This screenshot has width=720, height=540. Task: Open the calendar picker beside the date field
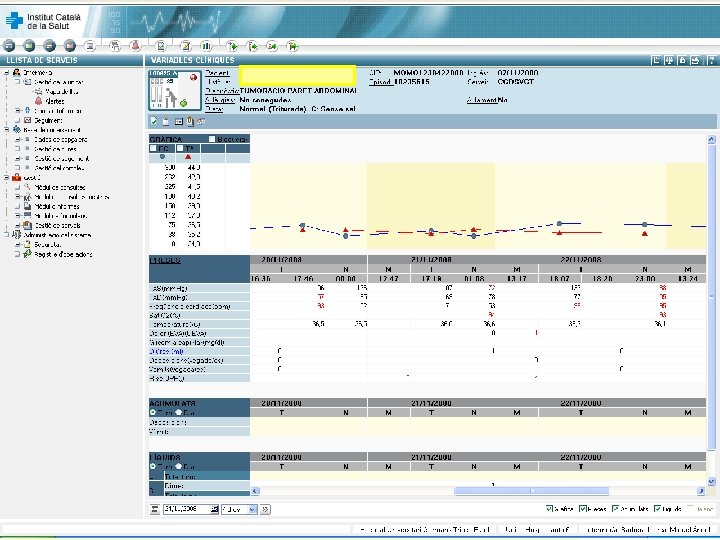(x=214, y=509)
